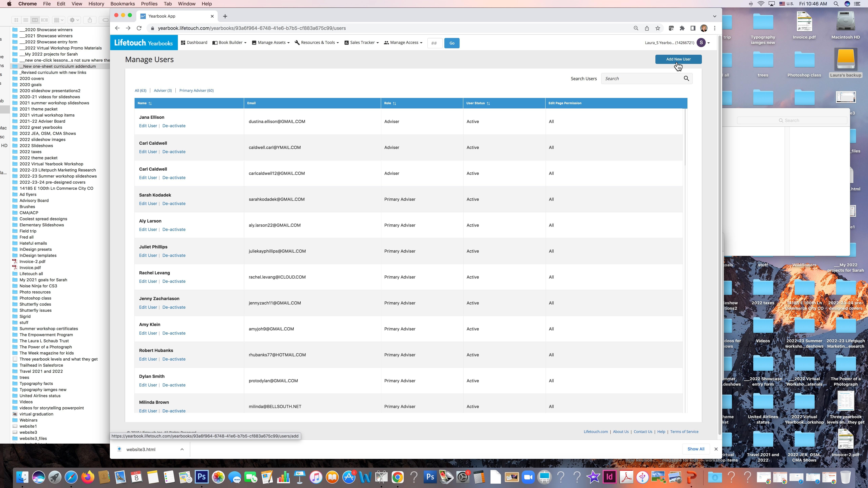Open the Contact Us footer link
This screenshot has width=868, height=488.
643,432
